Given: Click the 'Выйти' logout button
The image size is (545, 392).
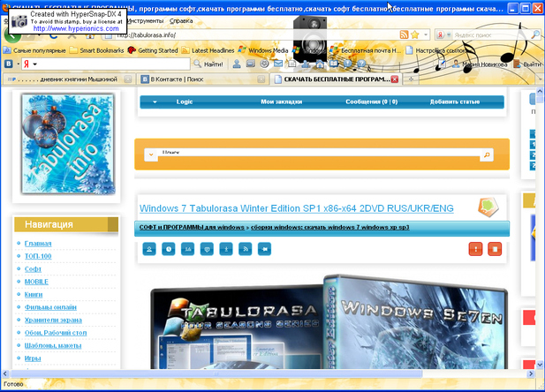Looking at the screenshot, I should click(x=528, y=64).
